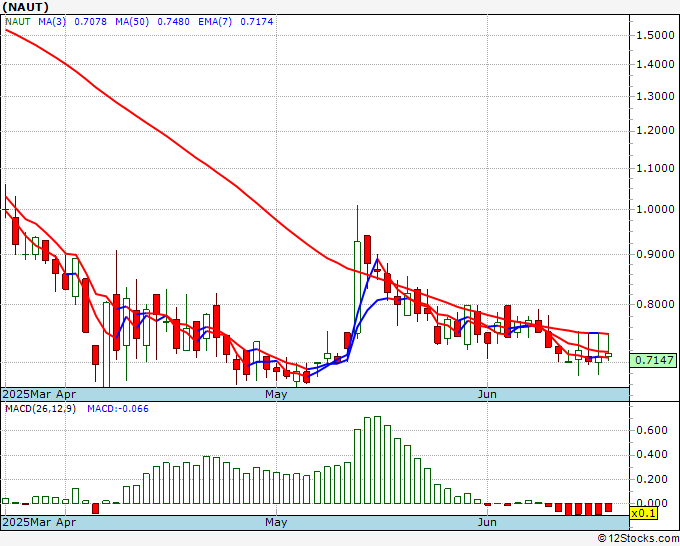Select the MA(50) legend label
Screen dimensions: 680x546
point(132,22)
